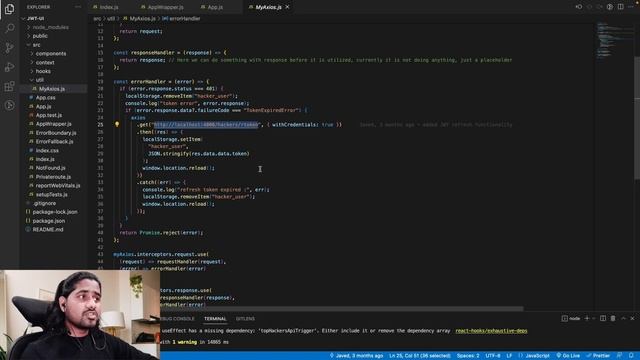Screen dimensions: 640x360
Task: Switch to the GITLENS panel tab
Action: [245, 319]
